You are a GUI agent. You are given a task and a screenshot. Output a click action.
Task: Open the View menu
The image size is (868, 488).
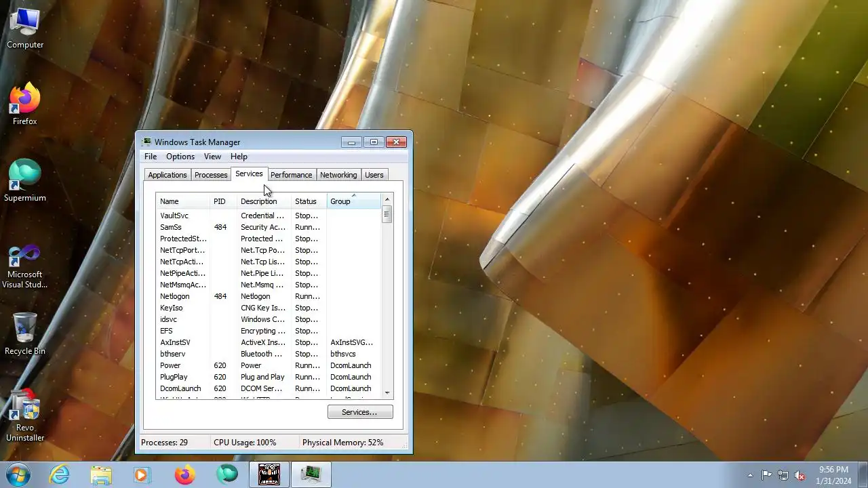[212, 157]
